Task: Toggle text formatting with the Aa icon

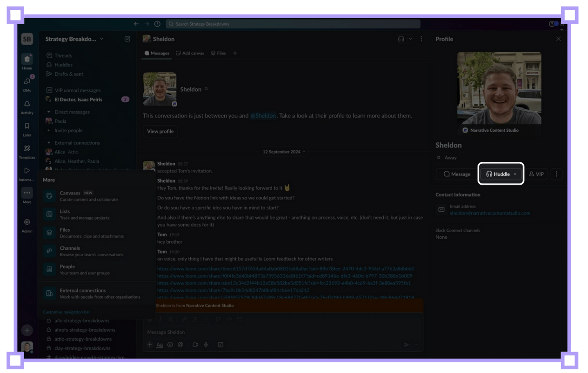Action: pos(160,345)
